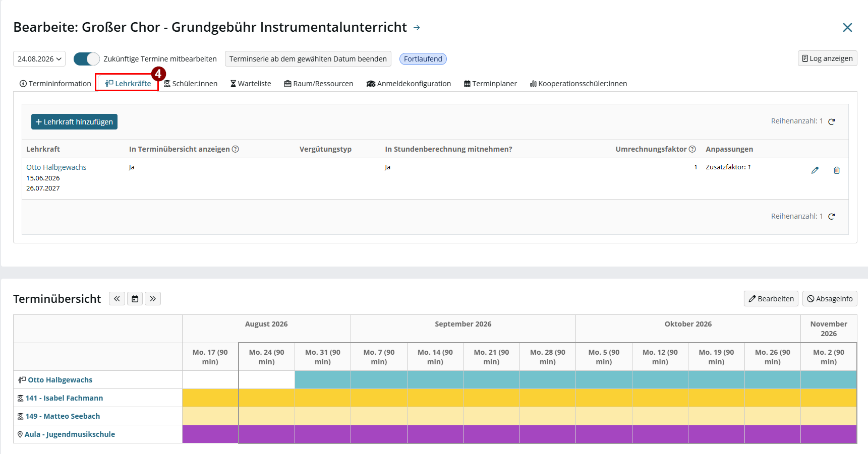Click the Vergütungstyp column header
Screen dimensions: 868x454
(x=325, y=149)
